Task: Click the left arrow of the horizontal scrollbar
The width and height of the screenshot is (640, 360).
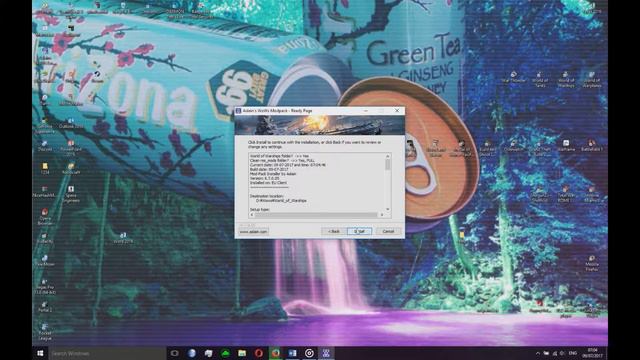Action: click(251, 215)
